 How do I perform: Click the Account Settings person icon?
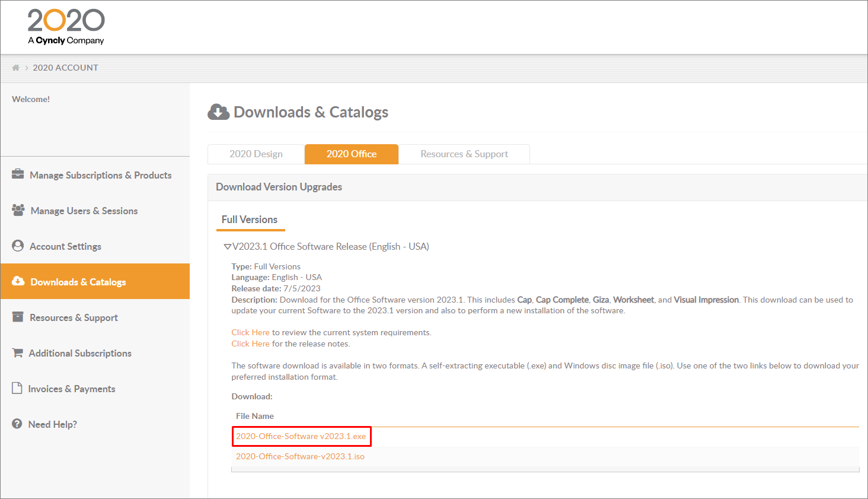[18, 246]
